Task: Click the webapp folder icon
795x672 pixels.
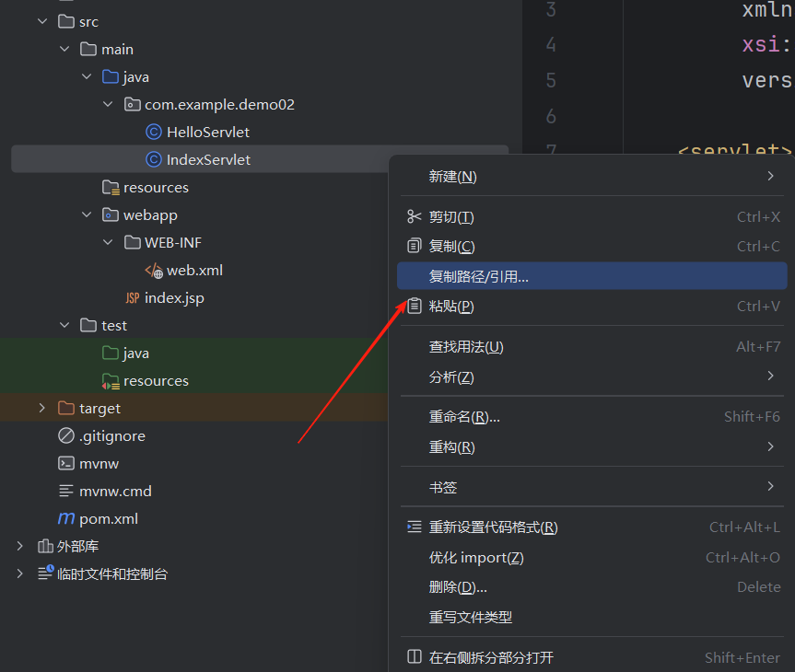Action: coord(110,214)
